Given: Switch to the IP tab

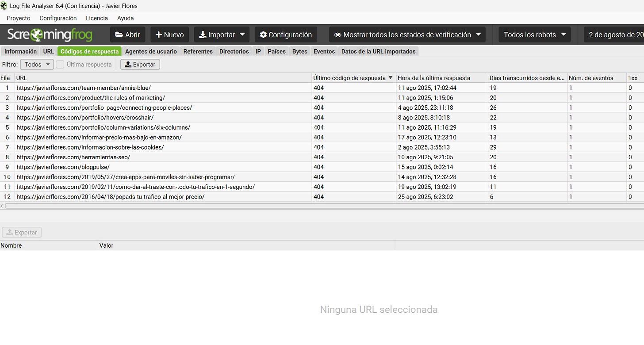Looking at the screenshot, I should (x=258, y=51).
